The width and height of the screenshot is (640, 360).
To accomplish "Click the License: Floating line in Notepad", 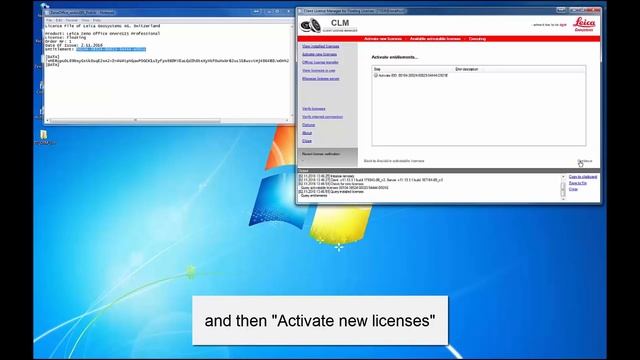I will tap(66, 38).
